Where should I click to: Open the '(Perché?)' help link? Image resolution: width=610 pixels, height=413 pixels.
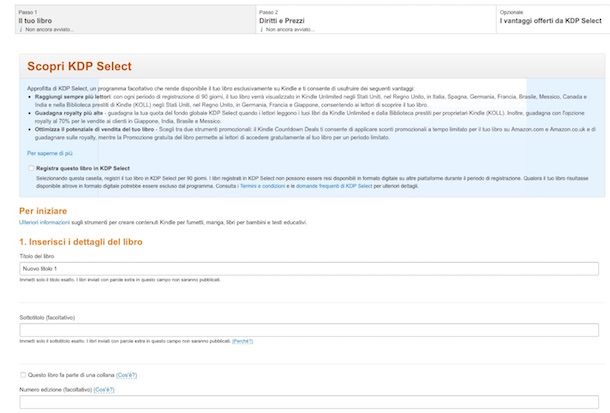(x=242, y=341)
